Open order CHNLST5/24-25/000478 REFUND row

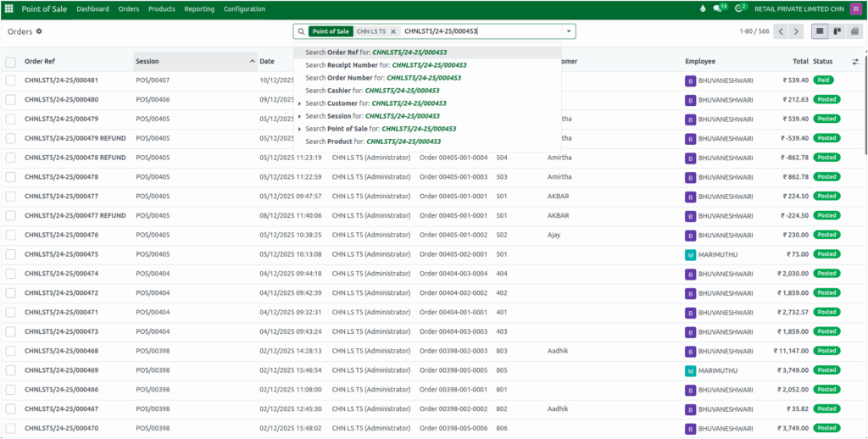(433, 158)
